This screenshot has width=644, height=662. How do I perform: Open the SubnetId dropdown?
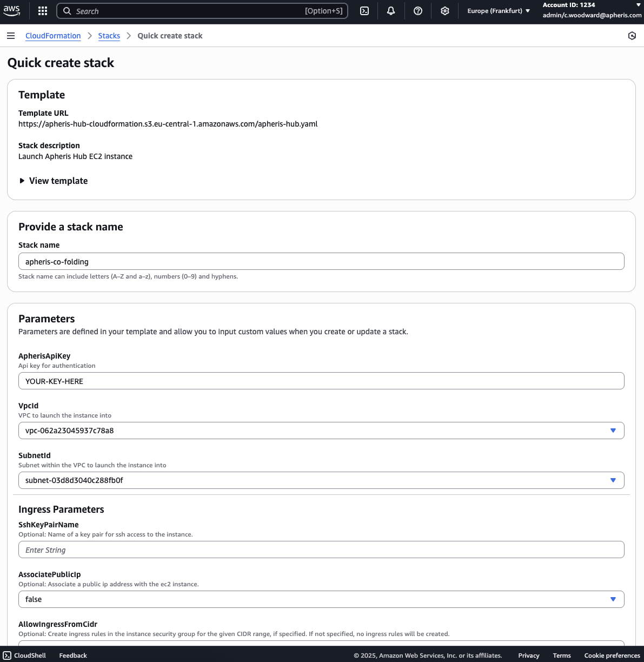(x=321, y=480)
